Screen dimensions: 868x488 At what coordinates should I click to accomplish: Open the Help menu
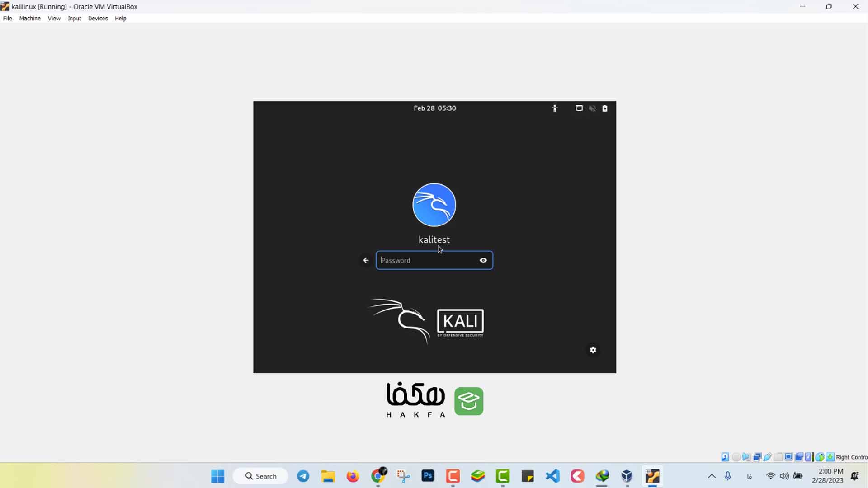(120, 19)
